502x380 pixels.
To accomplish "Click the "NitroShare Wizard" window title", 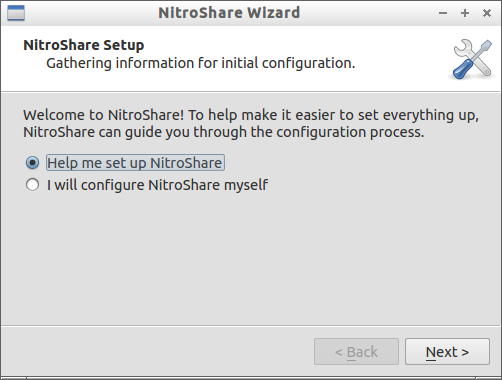I will pos(229,13).
